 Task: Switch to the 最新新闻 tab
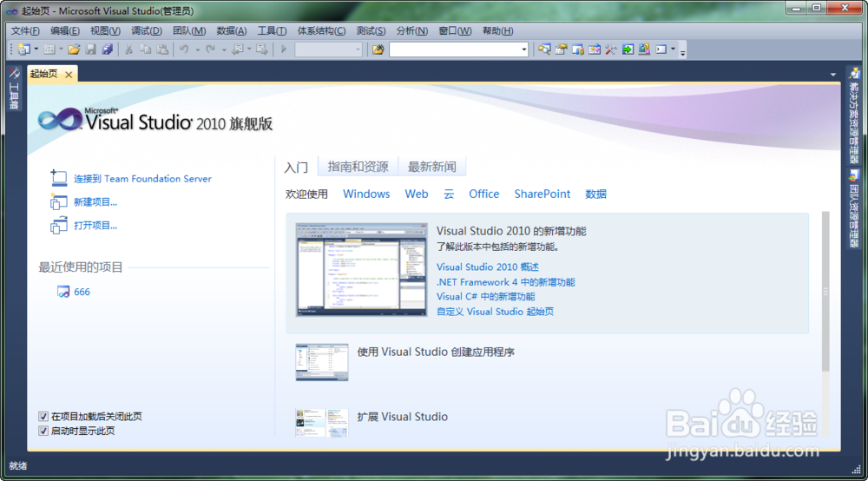tap(431, 167)
